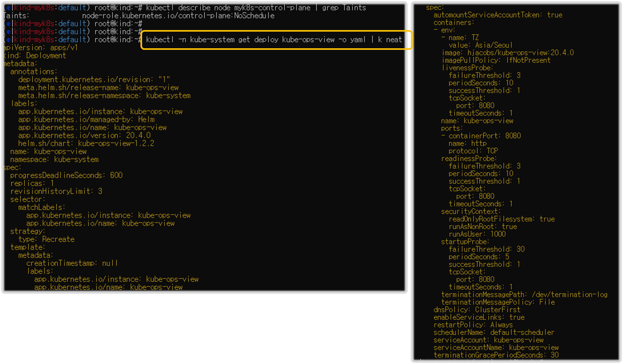Click the 'kind: Deployment' line

pos(35,56)
